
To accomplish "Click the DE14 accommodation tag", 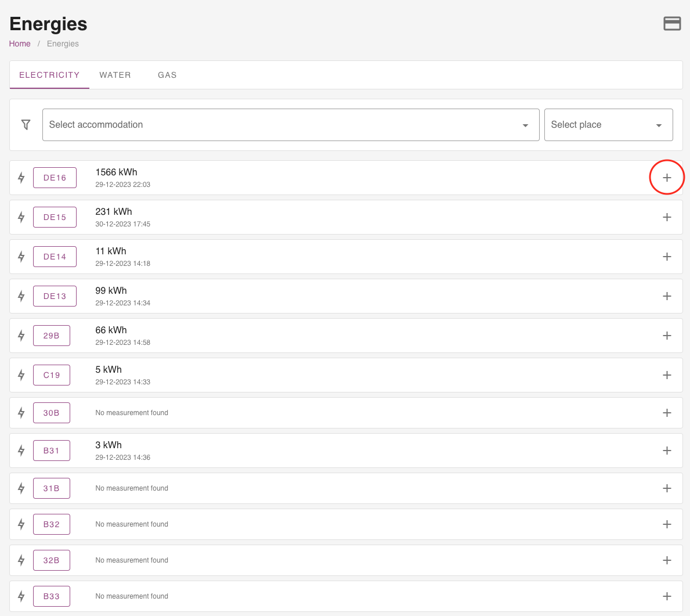I will 55,257.
